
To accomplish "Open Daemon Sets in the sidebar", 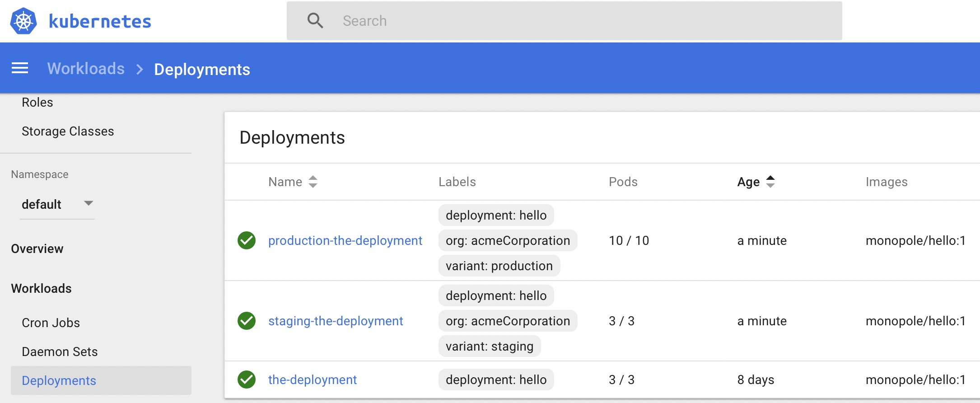I will (60, 351).
